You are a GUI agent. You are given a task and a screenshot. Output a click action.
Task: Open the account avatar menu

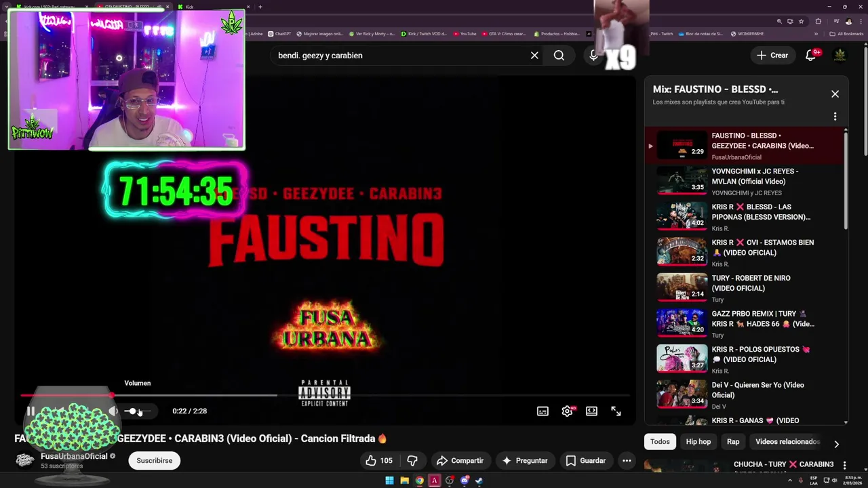coord(840,56)
